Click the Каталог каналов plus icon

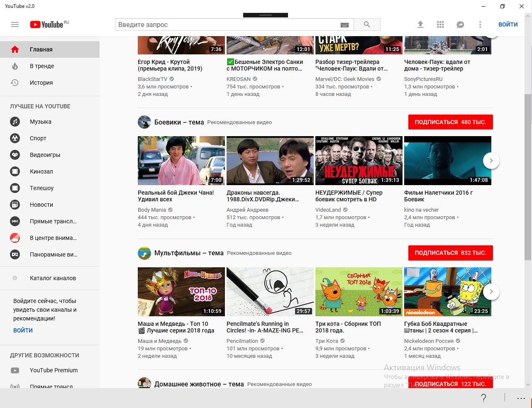pos(15,278)
